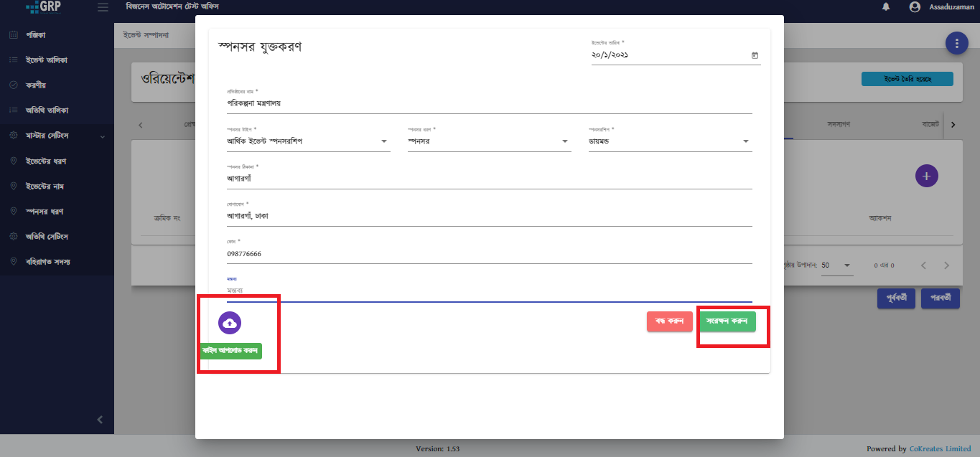Click the red বন্ধ করুন button
Viewport: 980px width, 457px height.
click(x=669, y=321)
